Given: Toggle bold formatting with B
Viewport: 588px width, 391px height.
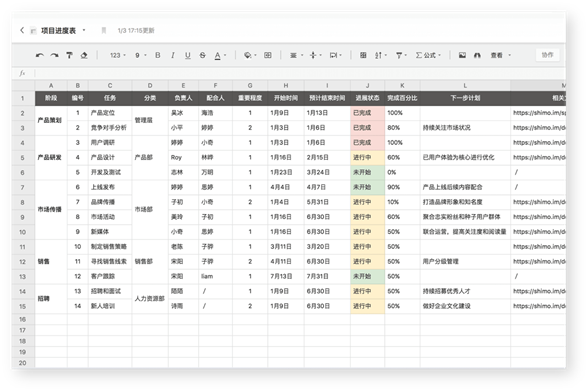Looking at the screenshot, I should [158, 55].
